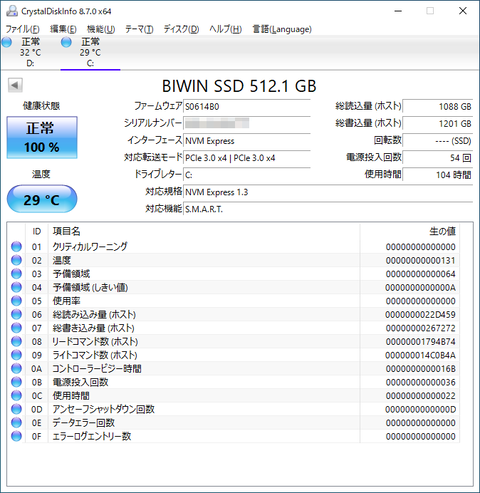This screenshot has width=480, height=493.
Task: Click status orb for 08 リードコマンド数 row
Action: pos(16,342)
